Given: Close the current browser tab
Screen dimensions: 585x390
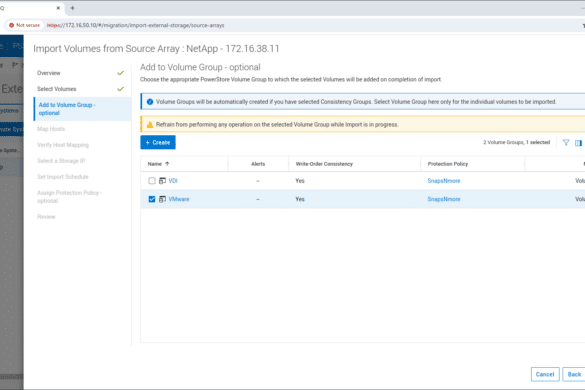Looking at the screenshot, I should [58, 8].
